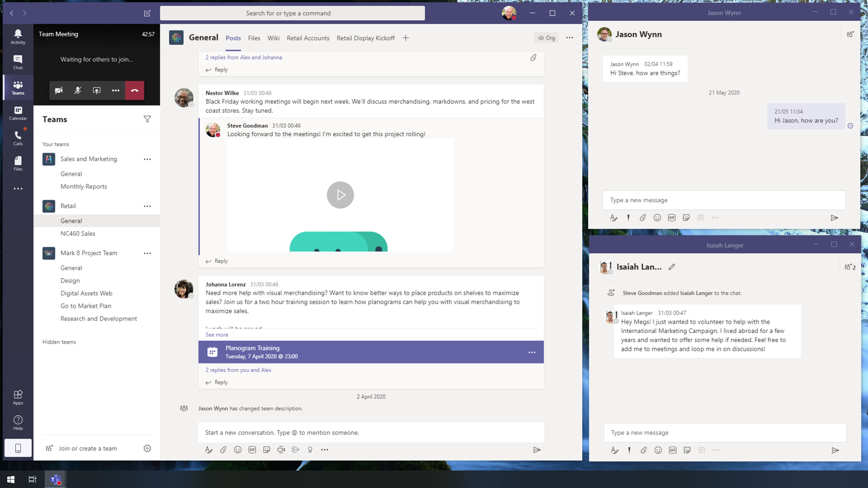Viewport: 868px width, 488px height.
Task: Open Calendar in the left rail
Action: [x=18, y=113]
